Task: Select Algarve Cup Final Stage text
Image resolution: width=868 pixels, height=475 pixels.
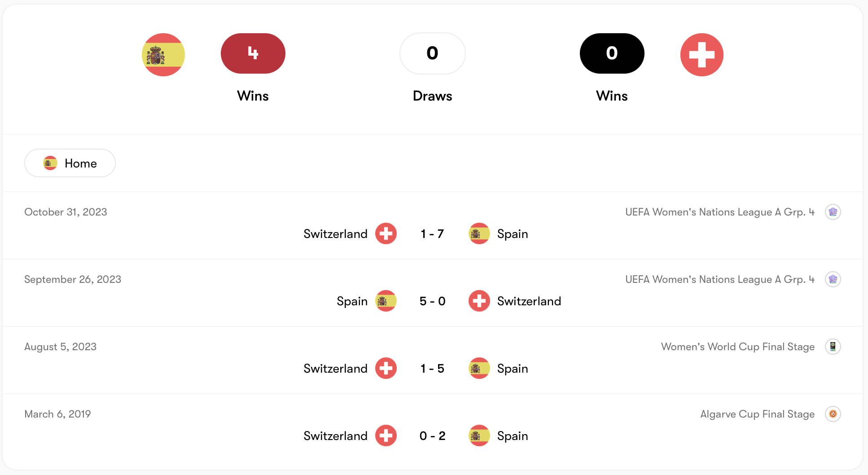Action: pos(758,414)
